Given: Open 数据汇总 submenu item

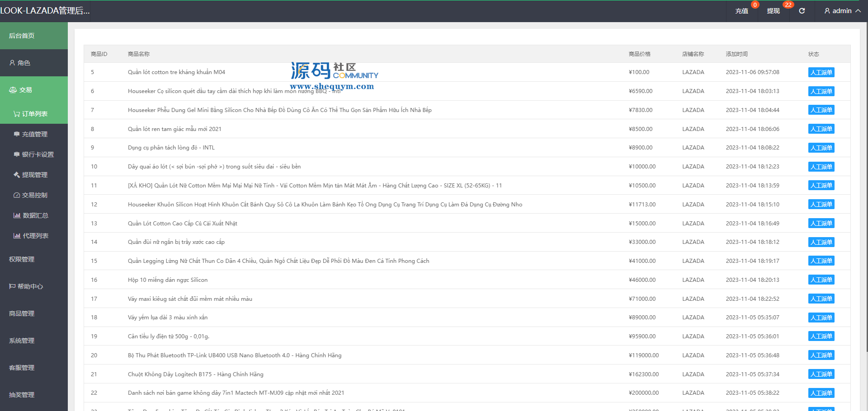Looking at the screenshot, I should [x=34, y=215].
